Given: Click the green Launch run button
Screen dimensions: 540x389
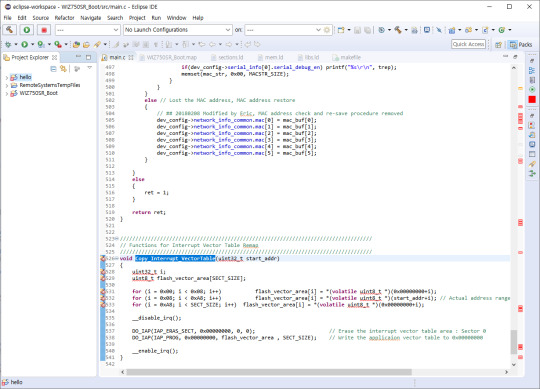Looking at the screenshot, I should click(x=27, y=30).
